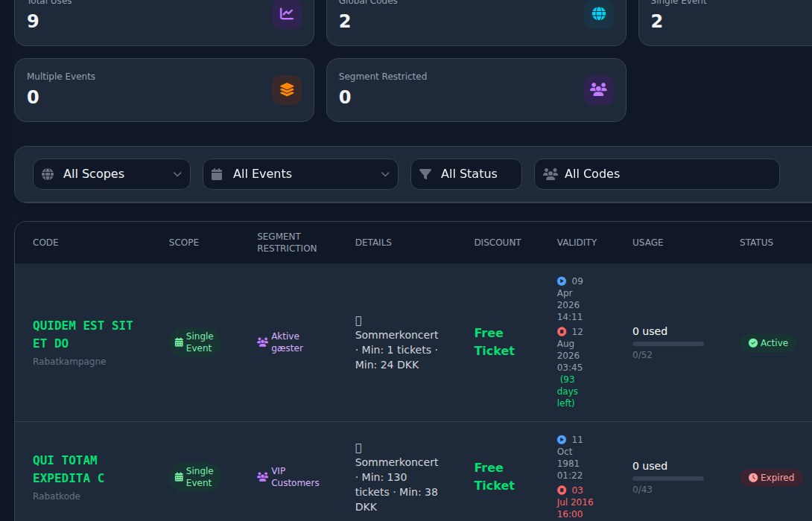Click red end icon beside 03 Jul 2016
The height and width of the screenshot is (521, 812).
(x=562, y=490)
